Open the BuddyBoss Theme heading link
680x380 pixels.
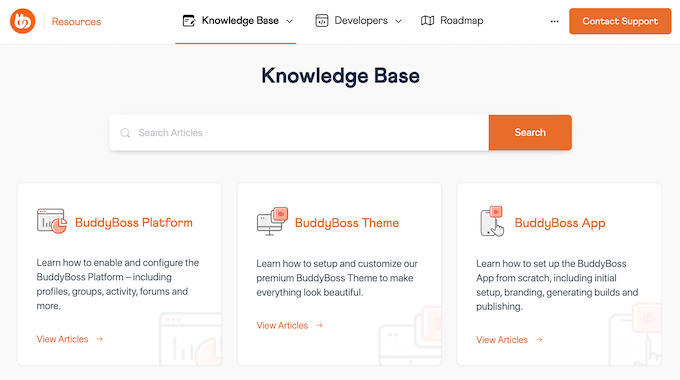[x=347, y=223]
